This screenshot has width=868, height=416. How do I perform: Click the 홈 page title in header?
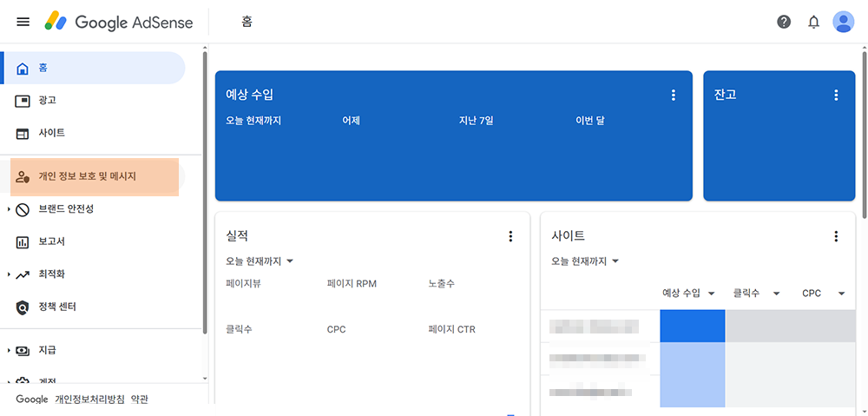click(247, 23)
